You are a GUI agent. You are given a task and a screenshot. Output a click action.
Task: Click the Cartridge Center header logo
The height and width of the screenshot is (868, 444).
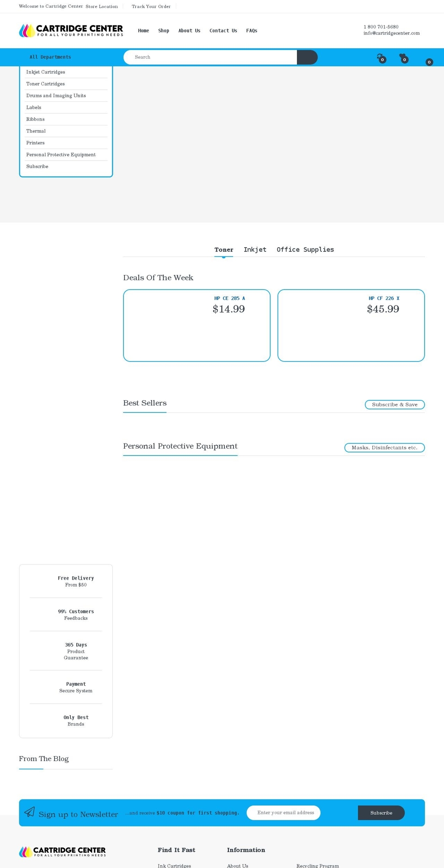click(71, 31)
